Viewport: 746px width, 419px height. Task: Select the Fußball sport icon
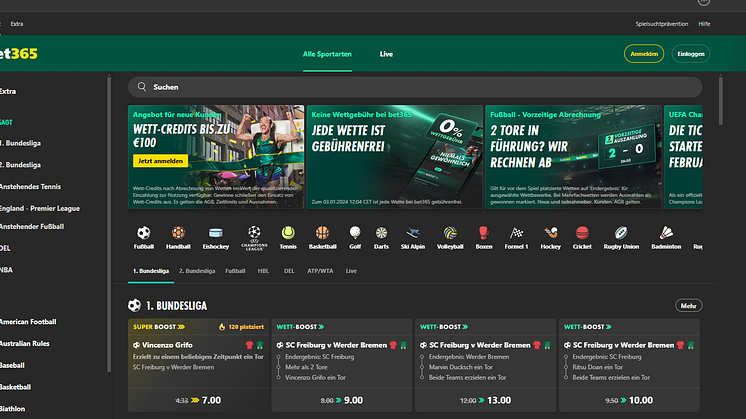[144, 233]
